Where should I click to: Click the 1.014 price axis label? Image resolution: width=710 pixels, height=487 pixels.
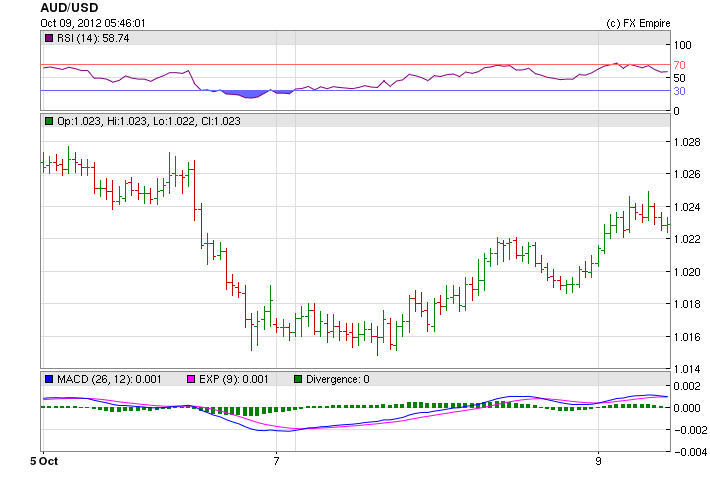click(687, 369)
